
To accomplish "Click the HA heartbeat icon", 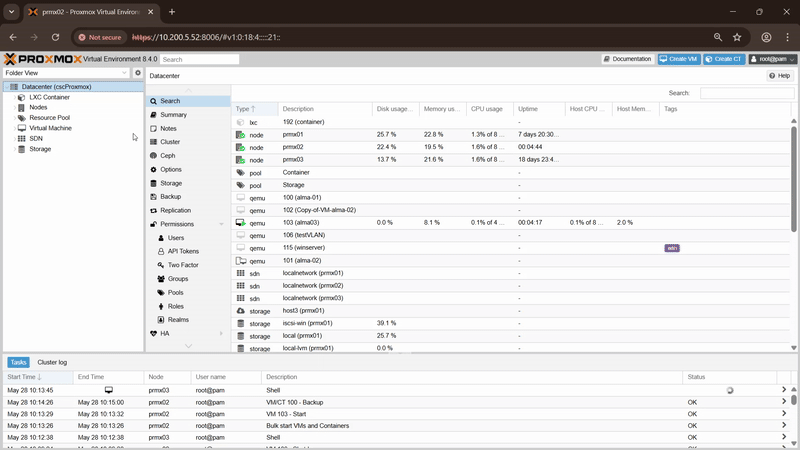I will coord(154,333).
